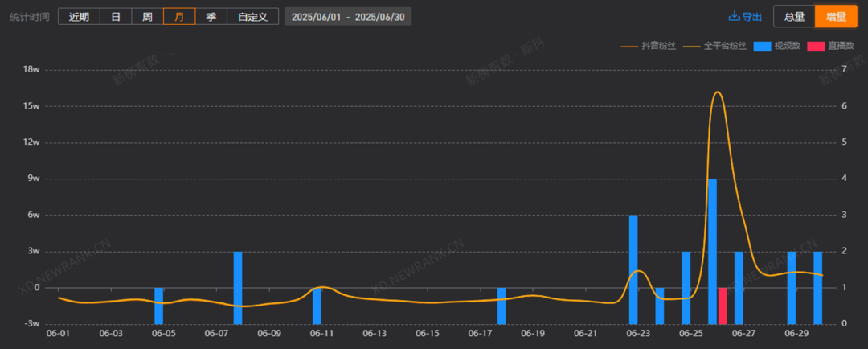Open the 自定义 custom range option

(252, 17)
